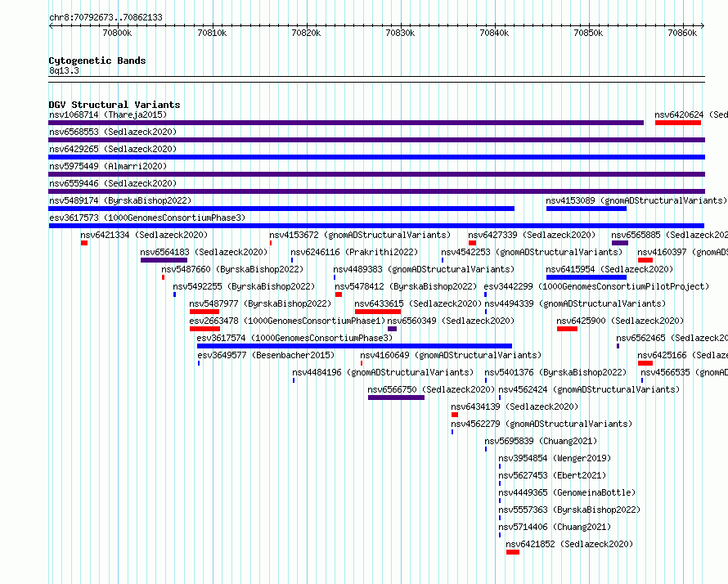Open nsv5975449 (Almarri2020) variant entry
This screenshot has width=728, height=584.
pos(108,166)
